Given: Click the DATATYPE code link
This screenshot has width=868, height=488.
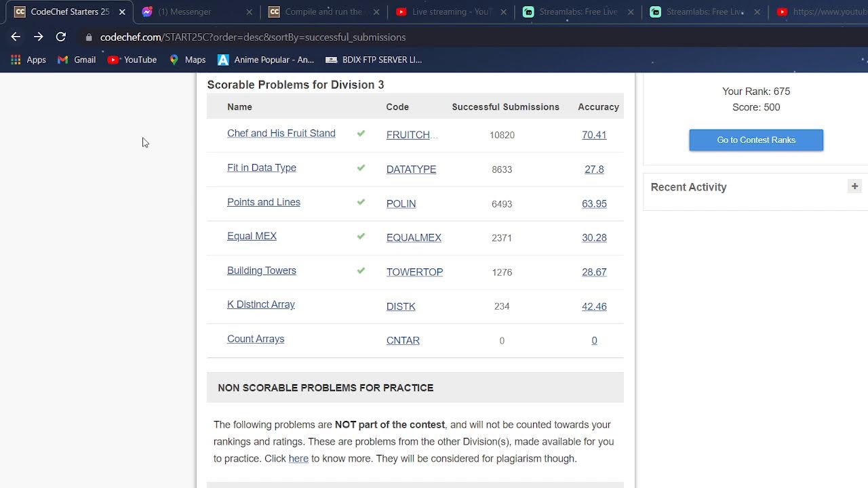Looking at the screenshot, I should click(x=411, y=169).
